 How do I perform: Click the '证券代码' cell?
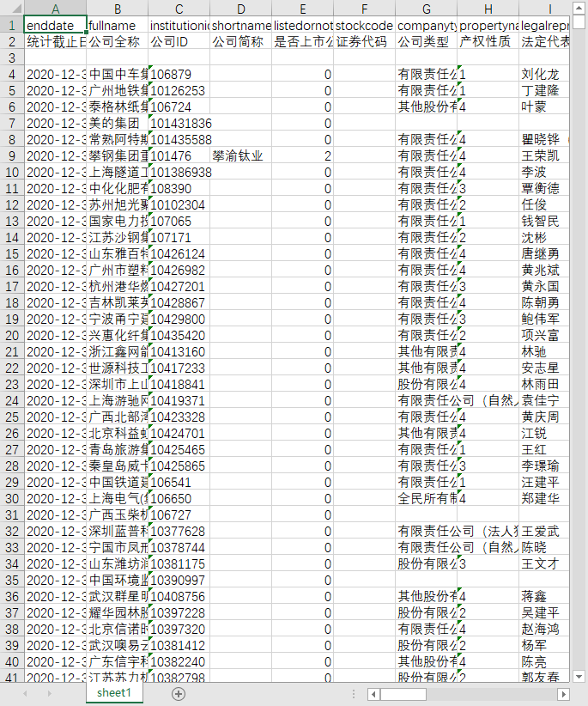pos(365,41)
